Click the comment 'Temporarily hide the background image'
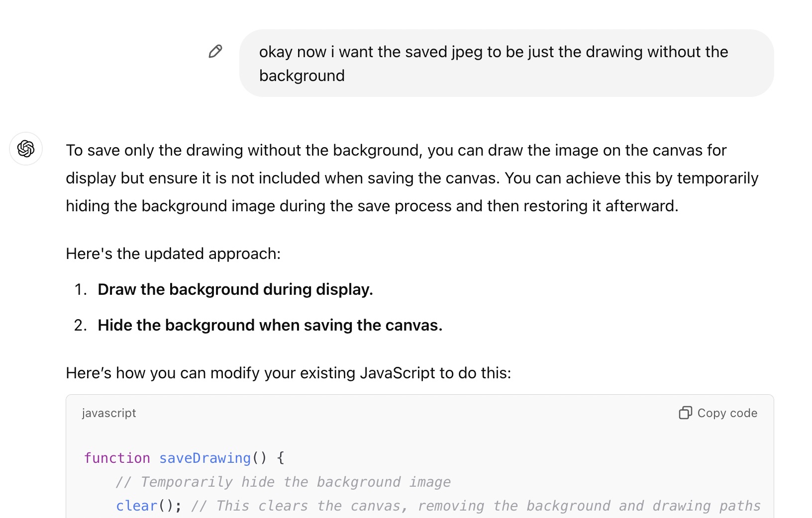The width and height of the screenshot is (812, 518). tap(283, 482)
